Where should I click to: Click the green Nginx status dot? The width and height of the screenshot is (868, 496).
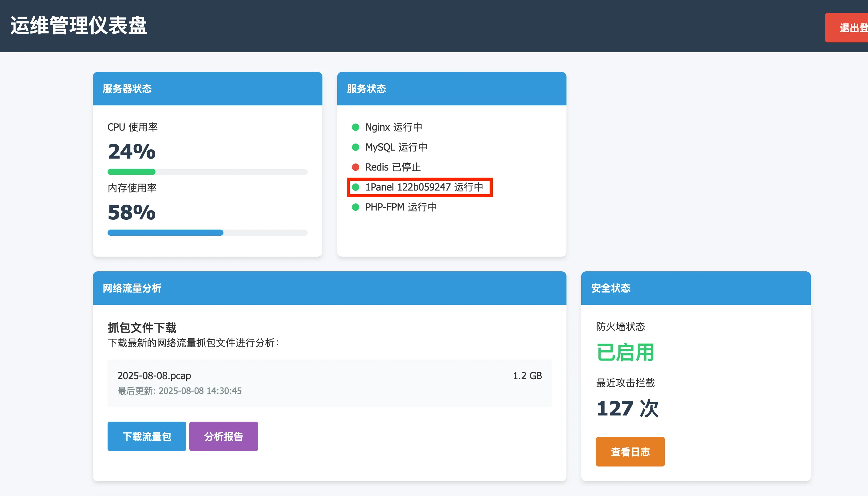(355, 127)
